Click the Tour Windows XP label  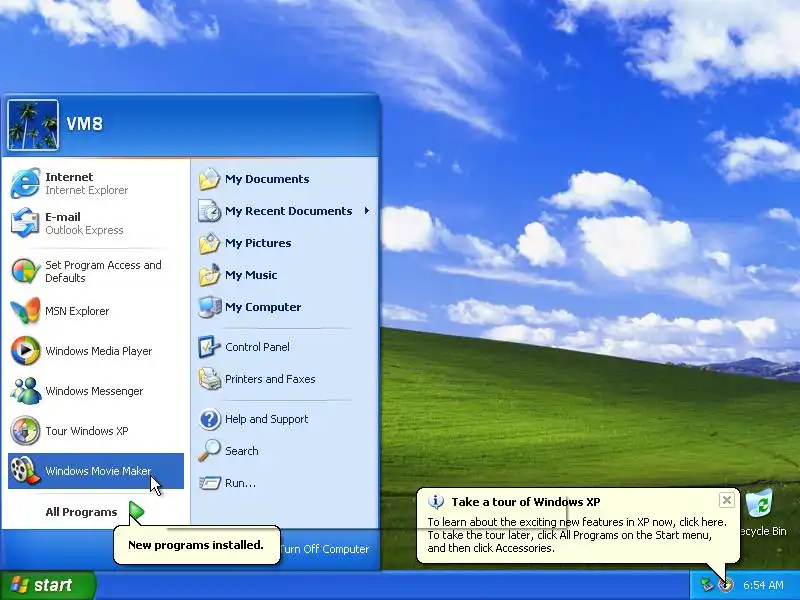[87, 431]
